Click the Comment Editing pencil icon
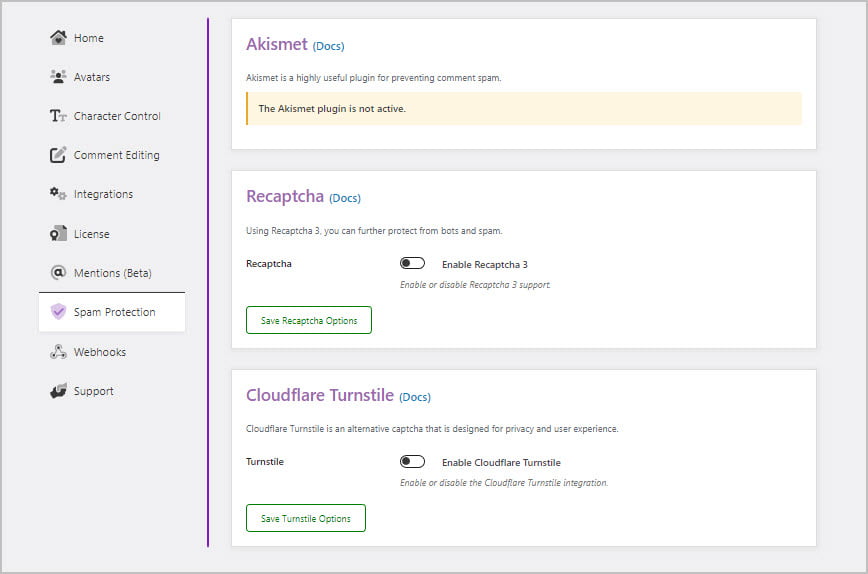 click(x=58, y=154)
